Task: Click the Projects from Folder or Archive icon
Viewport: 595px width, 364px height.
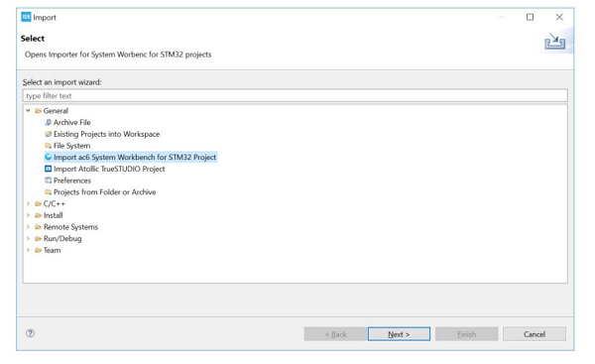Action: tap(49, 192)
